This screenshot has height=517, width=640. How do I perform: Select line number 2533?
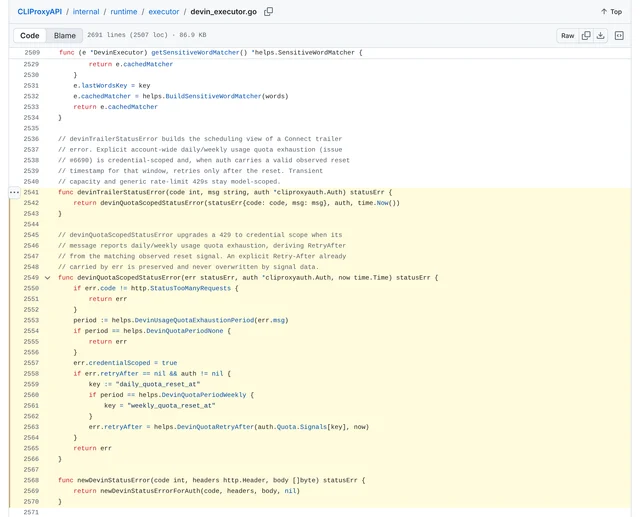pos(31,107)
